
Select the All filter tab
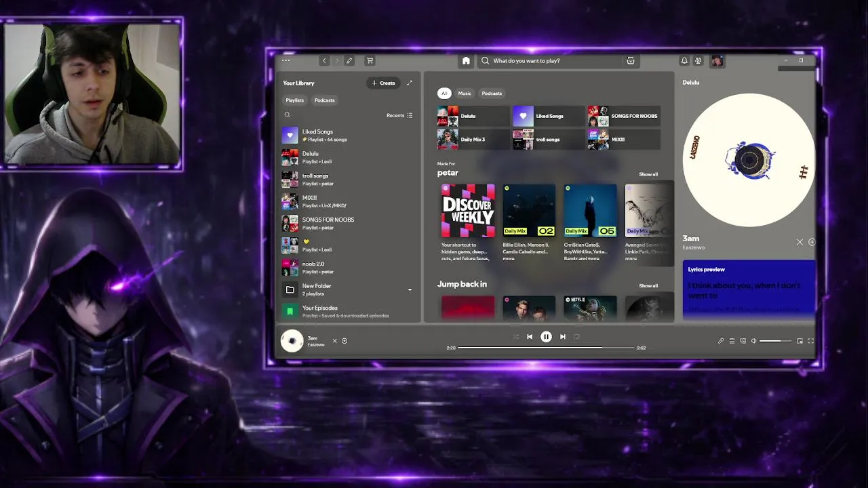tap(444, 94)
